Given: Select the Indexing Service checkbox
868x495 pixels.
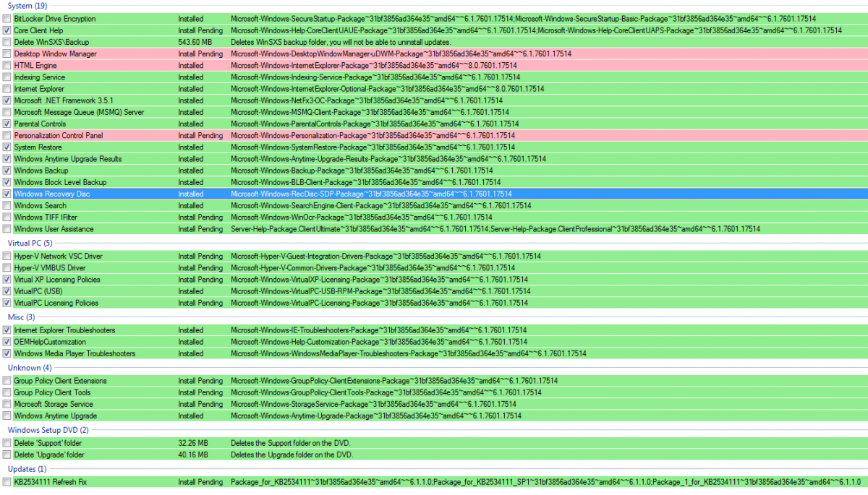Looking at the screenshot, I should [7, 77].
